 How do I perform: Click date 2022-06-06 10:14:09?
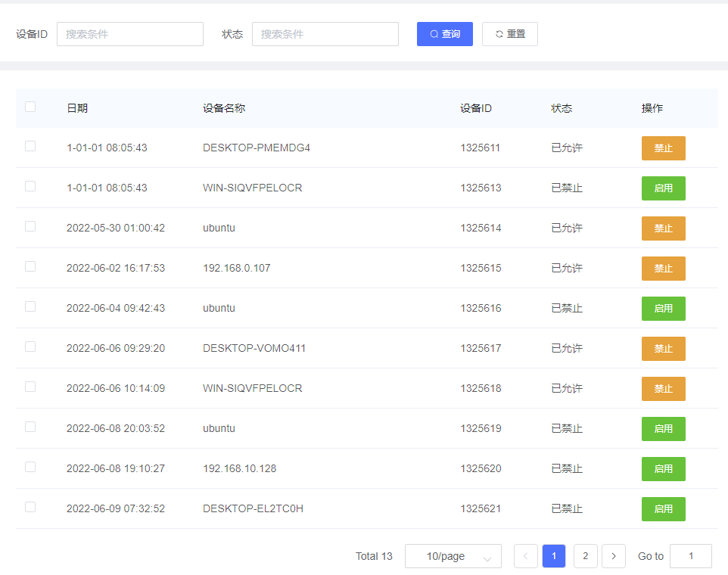coord(116,388)
